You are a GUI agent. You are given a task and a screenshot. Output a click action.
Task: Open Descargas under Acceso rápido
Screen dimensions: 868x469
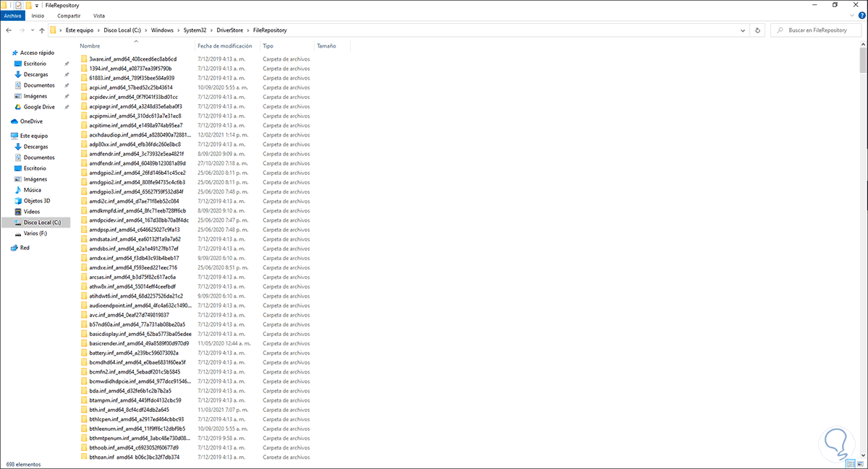(x=35, y=74)
